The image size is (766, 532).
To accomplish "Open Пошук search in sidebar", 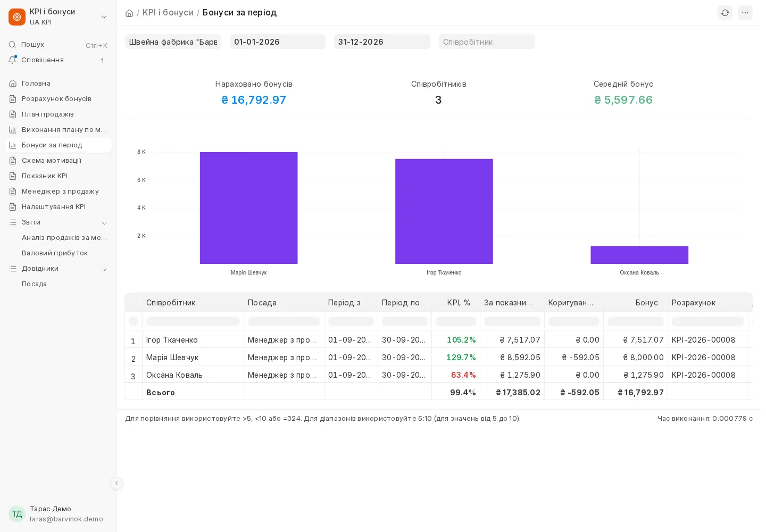I will [x=58, y=45].
